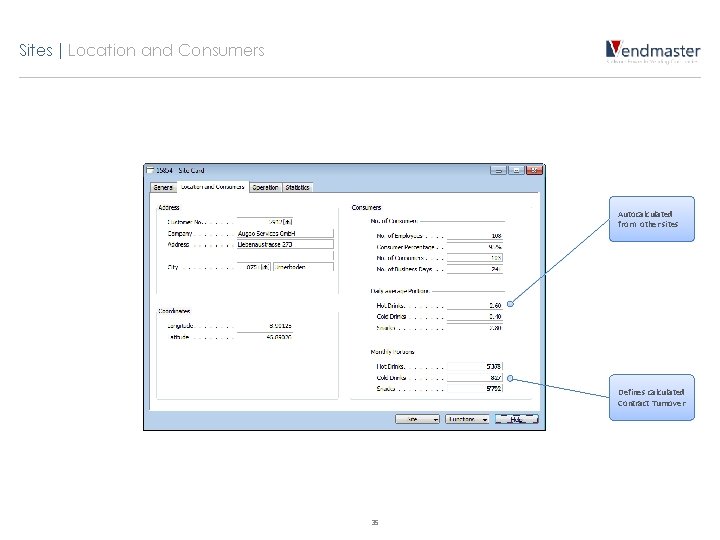
Task: Open the Operation tab
Action: point(265,187)
